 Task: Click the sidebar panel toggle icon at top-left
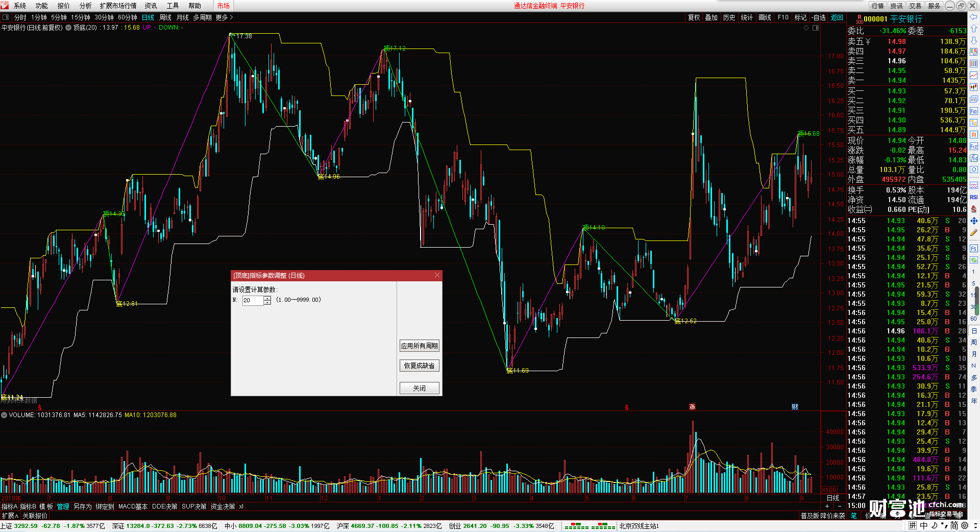coord(6,17)
